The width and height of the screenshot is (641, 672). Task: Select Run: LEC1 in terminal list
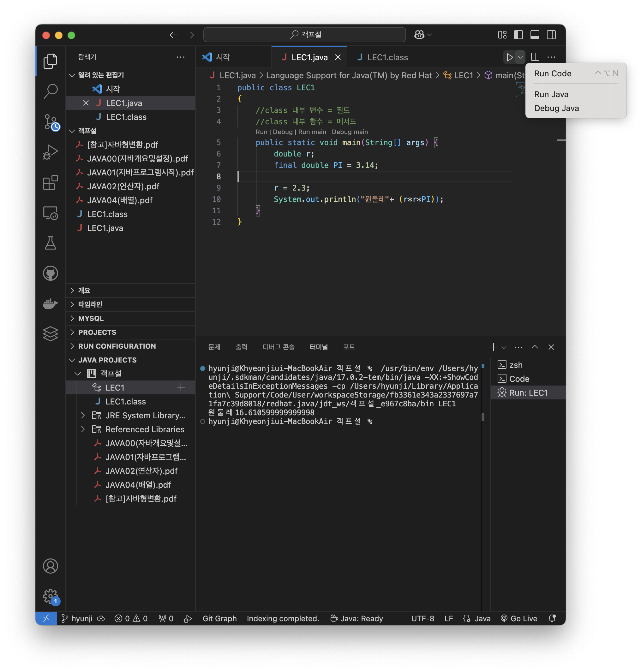(528, 393)
